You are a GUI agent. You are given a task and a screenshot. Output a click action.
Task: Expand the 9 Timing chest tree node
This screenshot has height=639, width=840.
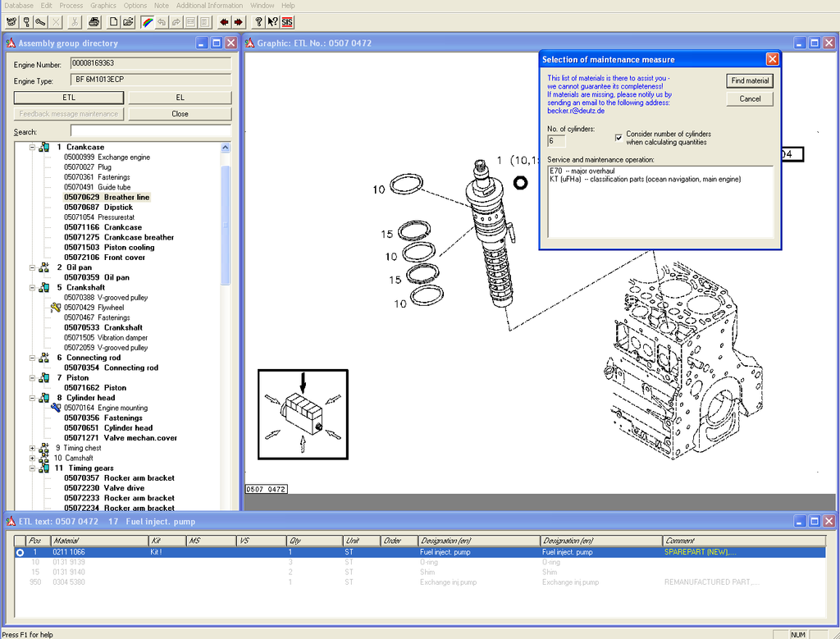(x=33, y=448)
